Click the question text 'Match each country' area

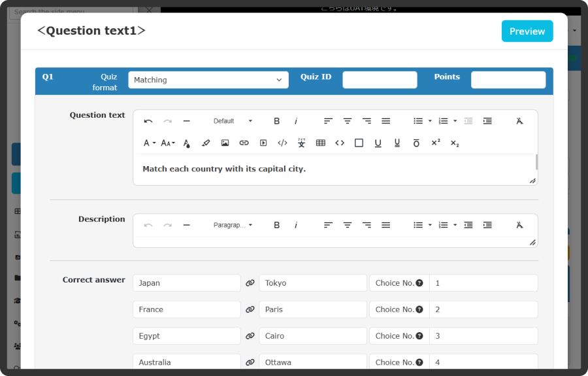coord(224,169)
